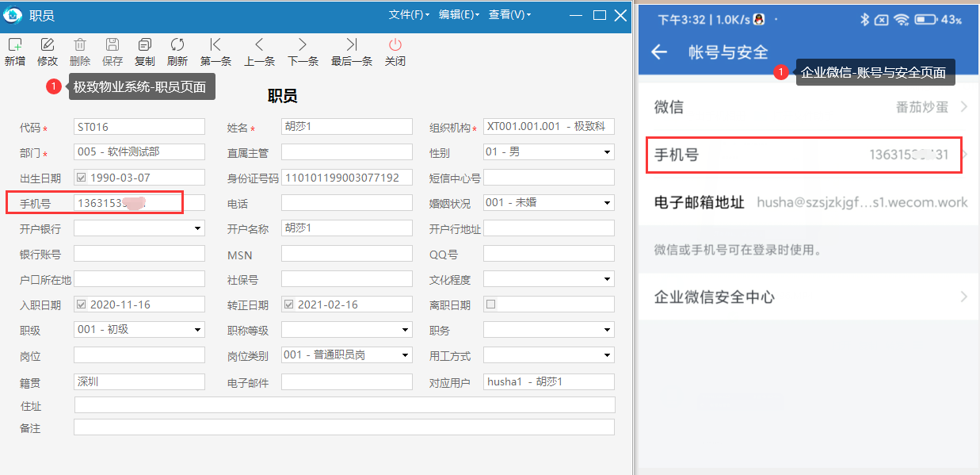Open the 开户银行 dropdown
Image resolution: width=980 pixels, height=475 pixels.
pyautogui.click(x=198, y=228)
